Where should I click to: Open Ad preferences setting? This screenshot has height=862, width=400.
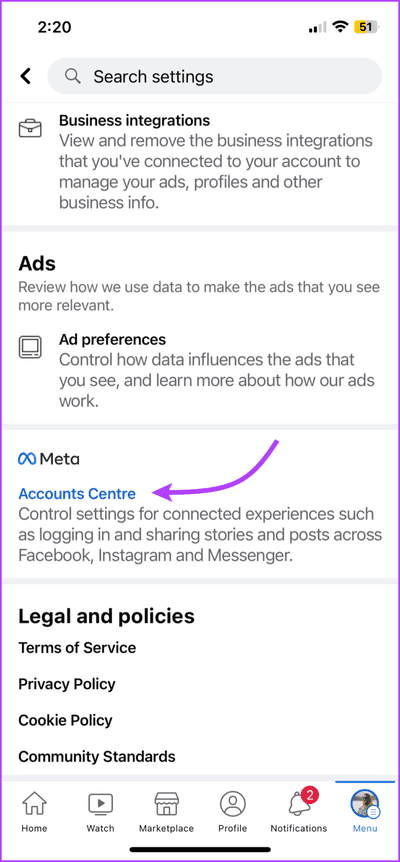point(200,370)
